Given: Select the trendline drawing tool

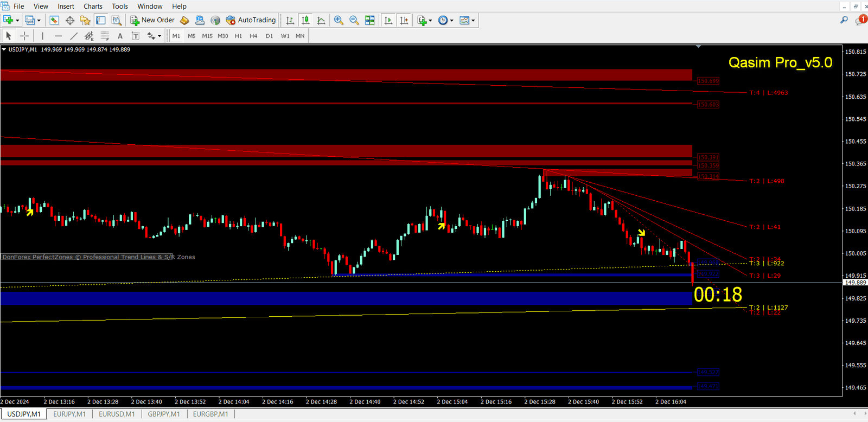Looking at the screenshot, I should (74, 36).
